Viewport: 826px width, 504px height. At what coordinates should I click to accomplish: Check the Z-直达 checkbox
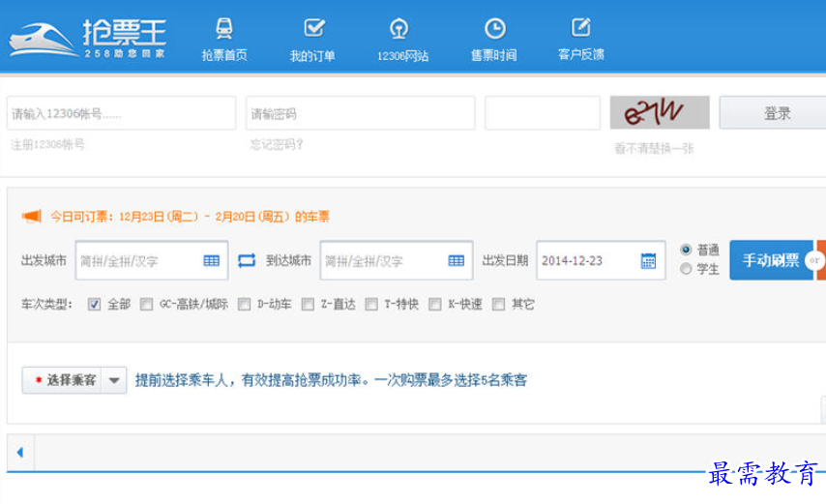[x=308, y=305]
